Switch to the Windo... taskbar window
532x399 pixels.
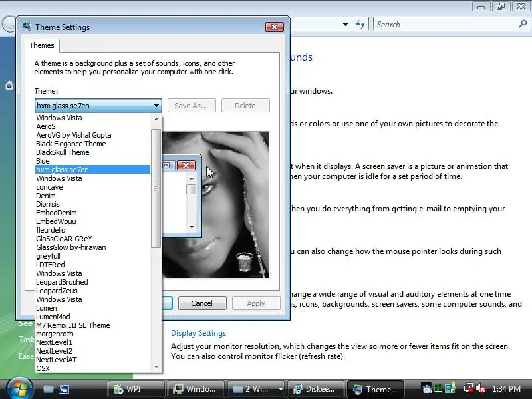196,389
